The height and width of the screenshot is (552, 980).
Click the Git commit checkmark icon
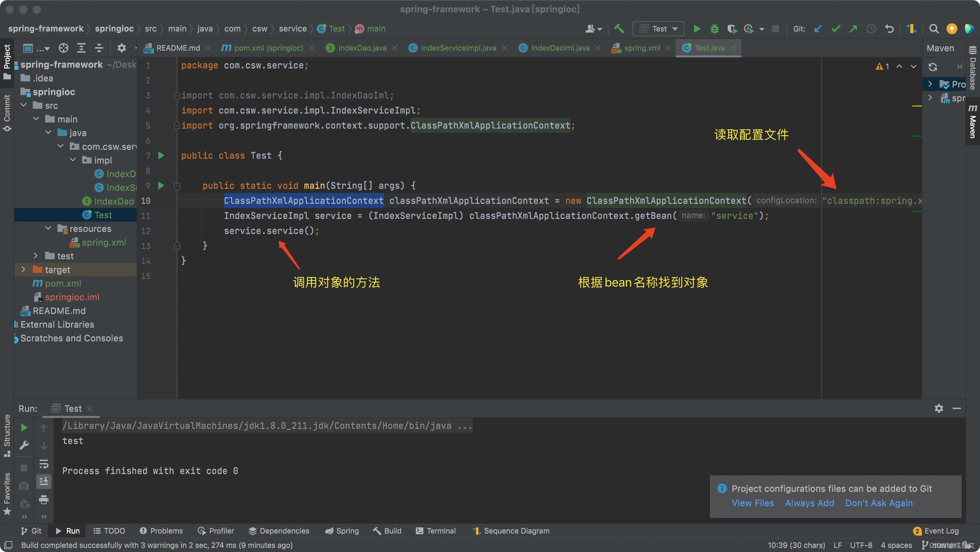[x=835, y=29]
